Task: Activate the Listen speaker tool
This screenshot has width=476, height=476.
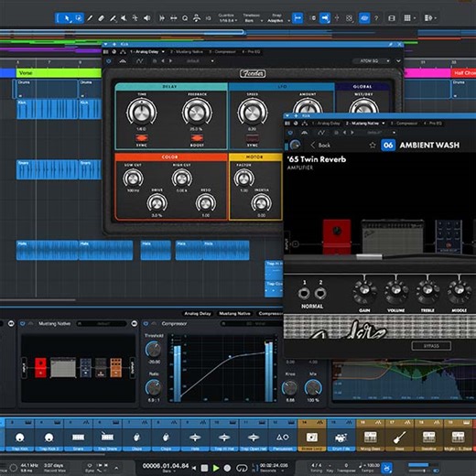Action: 146,18
